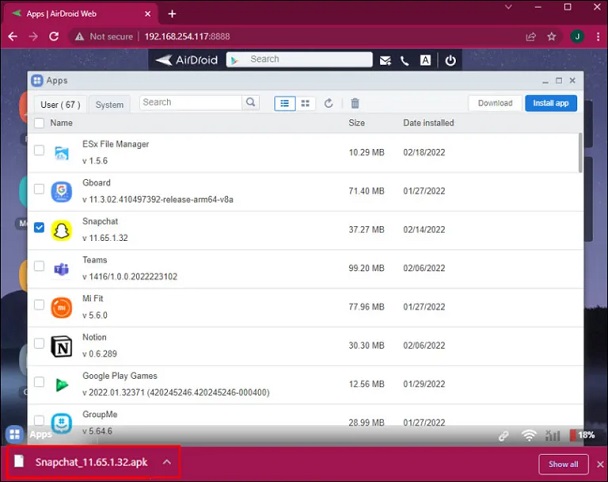Click the Download button
Image resolution: width=608 pixels, height=482 pixels.
(495, 103)
